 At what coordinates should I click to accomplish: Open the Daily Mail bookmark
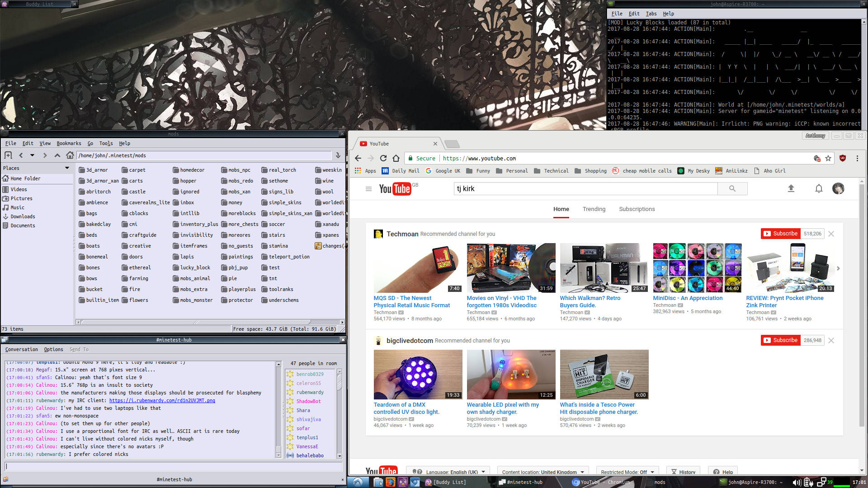[401, 171]
